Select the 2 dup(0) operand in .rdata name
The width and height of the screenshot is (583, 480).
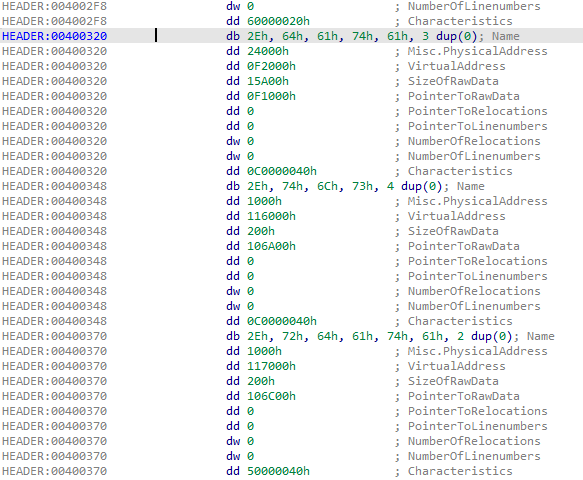(x=484, y=336)
